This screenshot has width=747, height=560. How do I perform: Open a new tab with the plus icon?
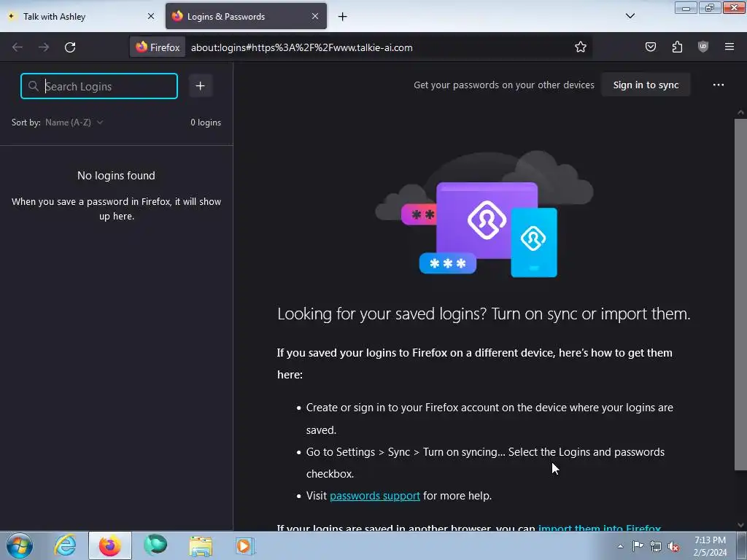pos(343,17)
